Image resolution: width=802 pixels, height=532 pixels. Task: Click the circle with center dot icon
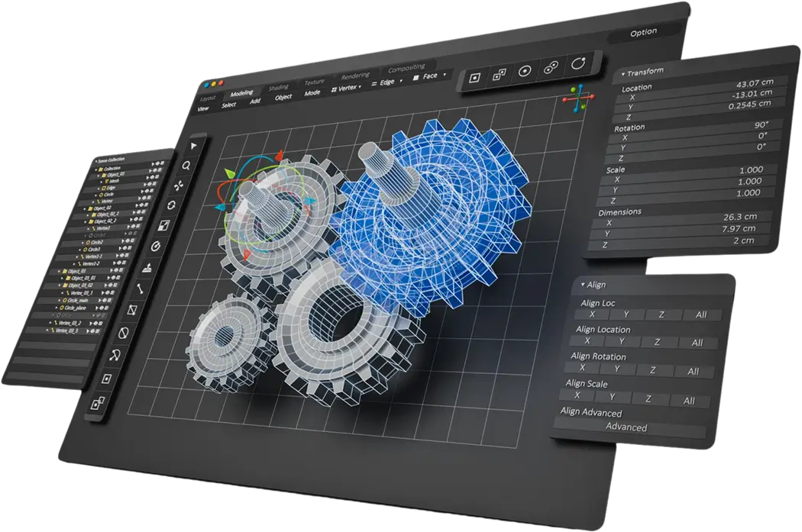(524, 71)
